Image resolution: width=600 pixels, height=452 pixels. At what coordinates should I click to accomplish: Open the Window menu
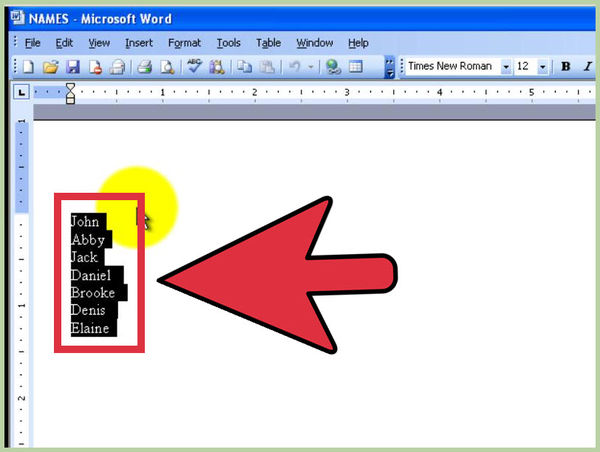pyautogui.click(x=315, y=43)
